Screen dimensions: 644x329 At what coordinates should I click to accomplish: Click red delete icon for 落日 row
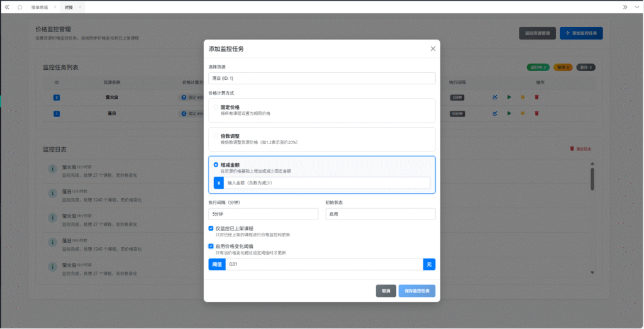(536, 113)
